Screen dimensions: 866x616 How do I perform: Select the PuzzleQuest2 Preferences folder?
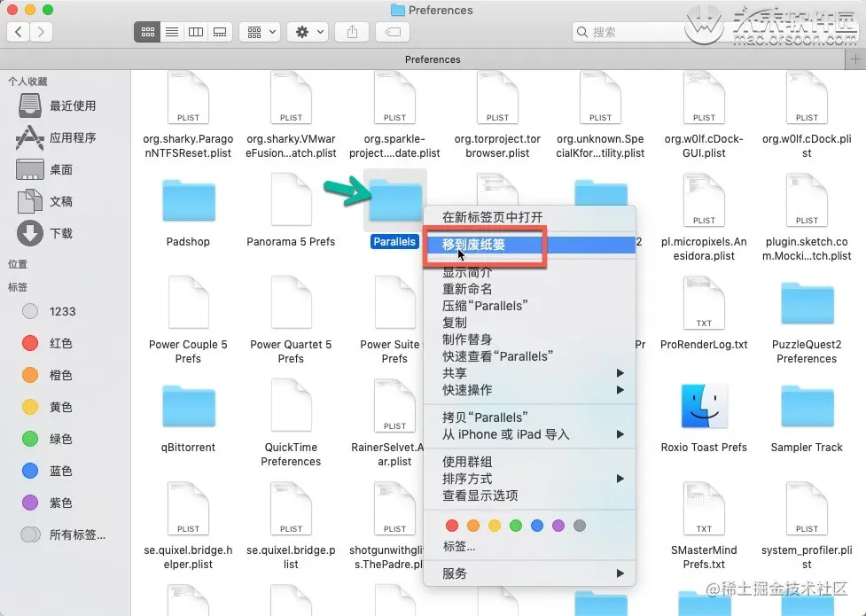[807, 322]
